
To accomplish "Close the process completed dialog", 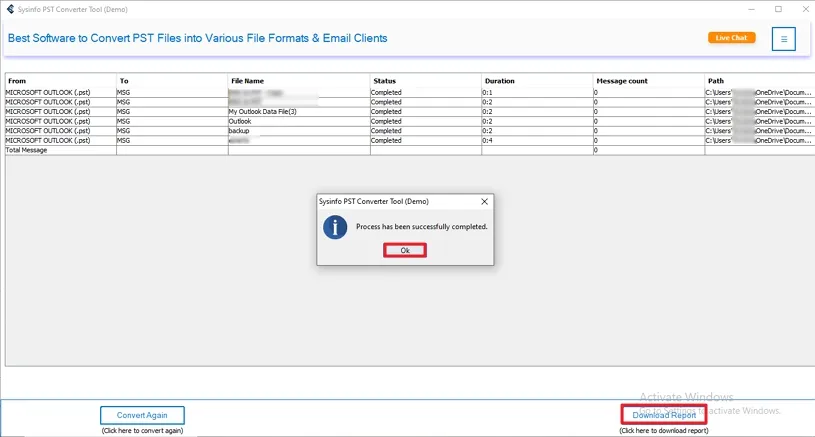I will (484, 202).
